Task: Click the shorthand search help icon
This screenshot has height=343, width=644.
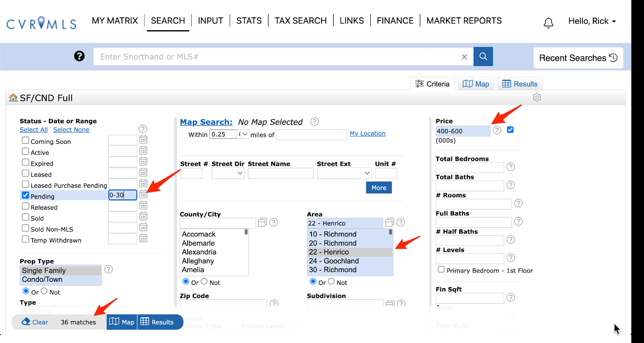Action: (79, 56)
